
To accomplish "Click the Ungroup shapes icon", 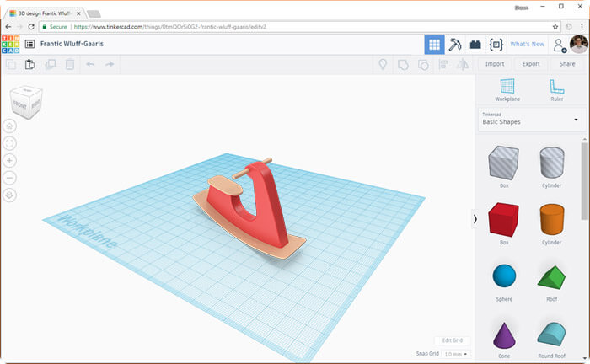I will coord(423,65).
